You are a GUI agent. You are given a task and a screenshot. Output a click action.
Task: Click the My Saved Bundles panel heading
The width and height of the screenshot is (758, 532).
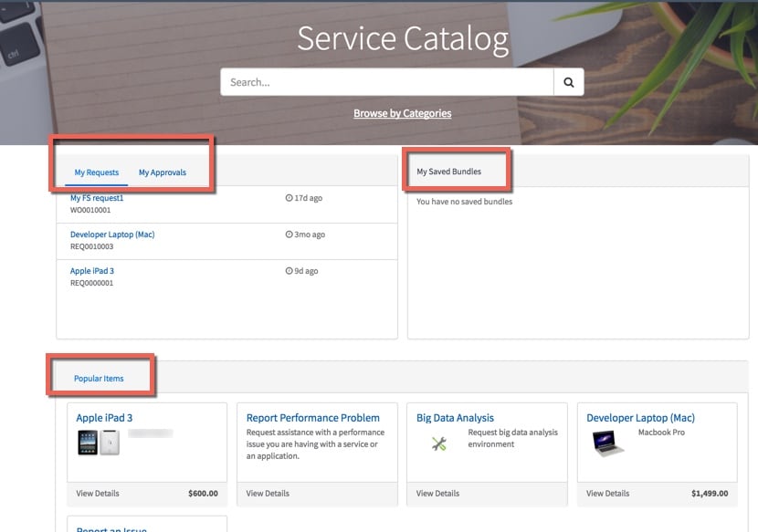(447, 169)
